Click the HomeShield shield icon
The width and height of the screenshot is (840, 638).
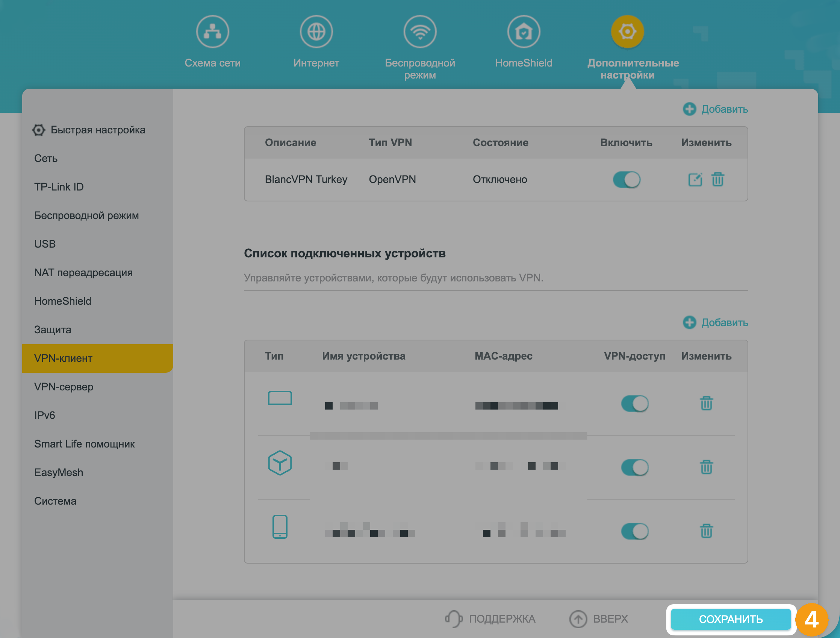coord(524,32)
